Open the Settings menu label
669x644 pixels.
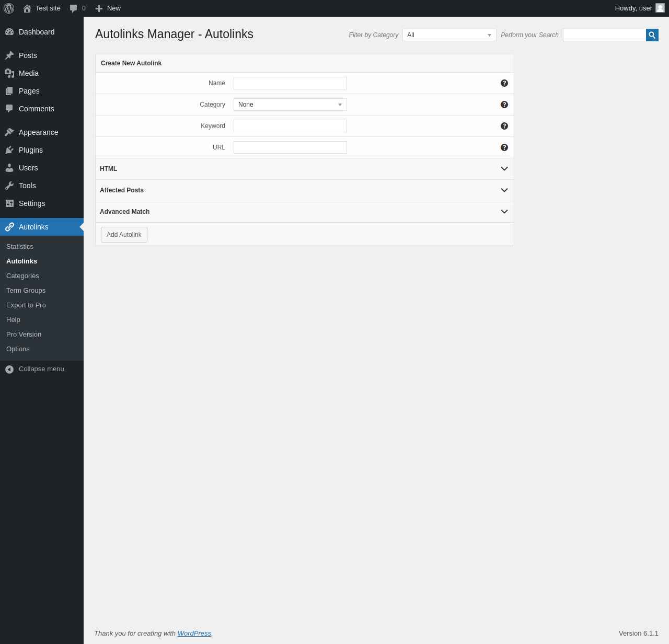[32, 203]
